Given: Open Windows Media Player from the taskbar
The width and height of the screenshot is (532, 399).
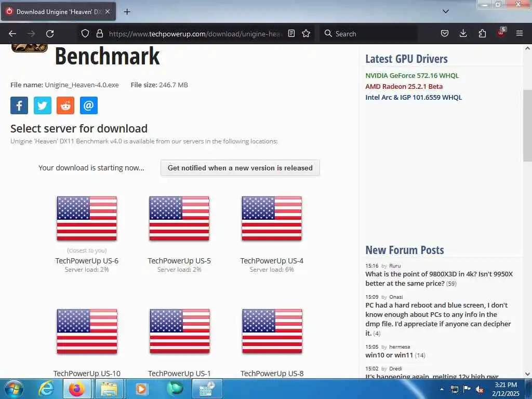Looking at the screenshot, I should (141, 389).
